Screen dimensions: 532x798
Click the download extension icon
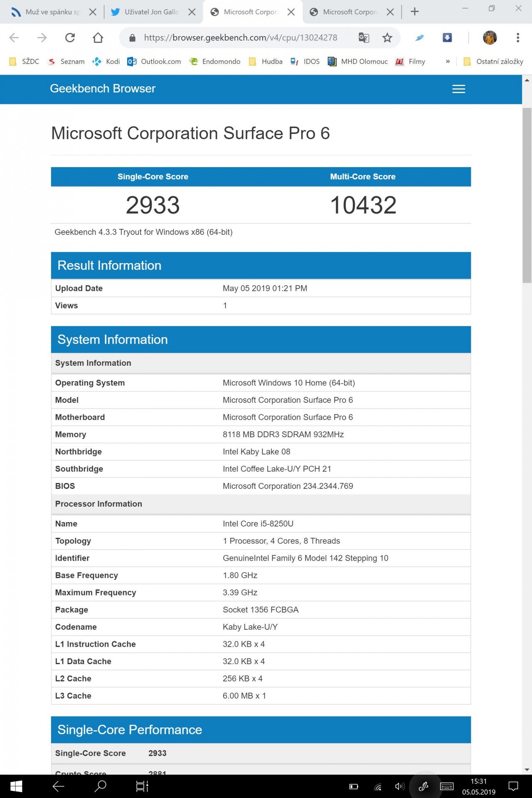point(447,38)
